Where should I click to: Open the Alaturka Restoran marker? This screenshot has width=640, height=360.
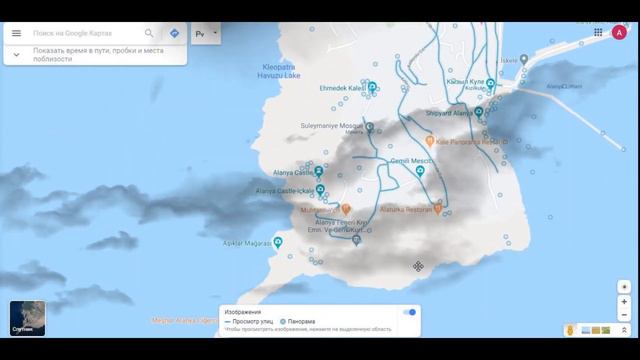(438, 209)
